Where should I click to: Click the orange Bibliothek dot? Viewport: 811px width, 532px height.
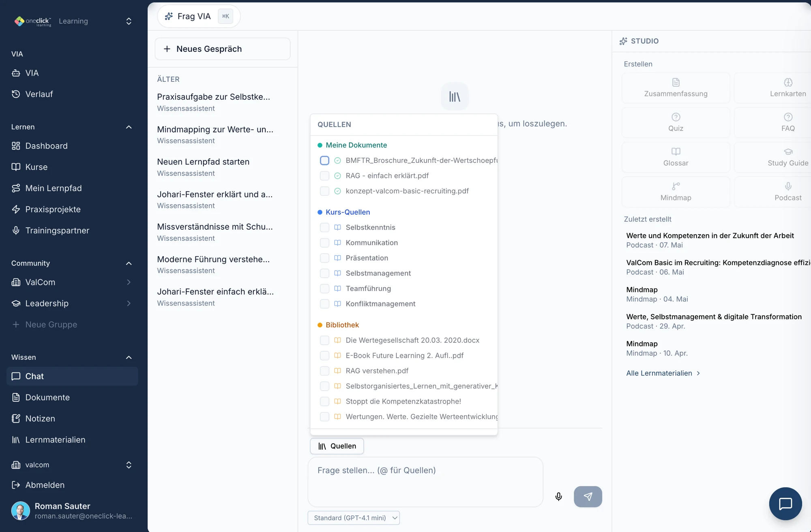pos(320,325)
